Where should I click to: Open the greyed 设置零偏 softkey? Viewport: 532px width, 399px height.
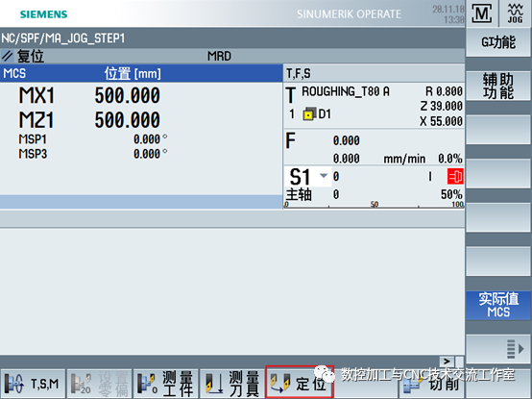point(100,384)
